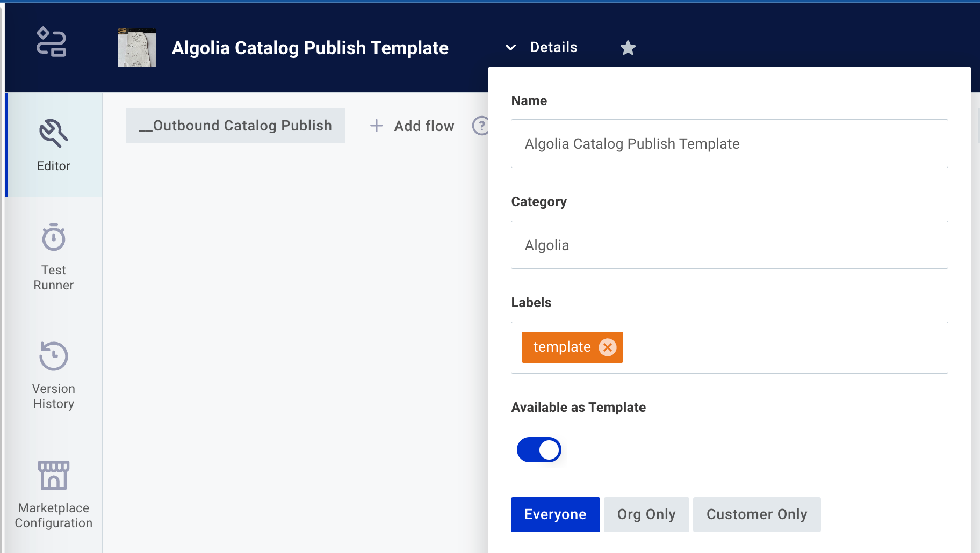Select Org Only visibility option

[646, 514]
